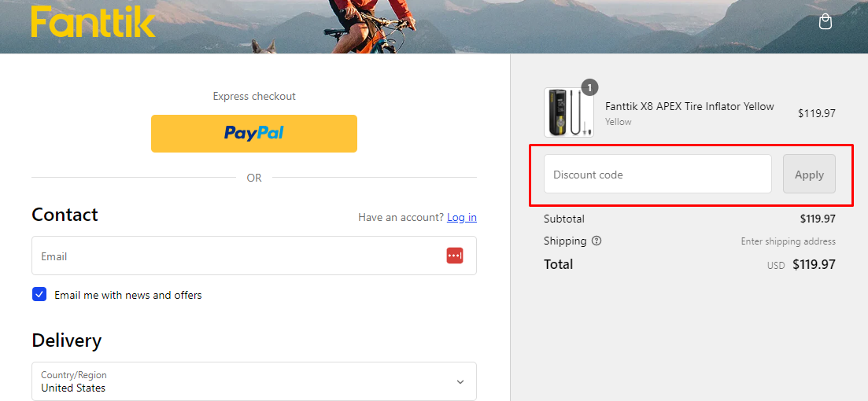This screenshot has width=868, height=401.
Task: Click the Contact section heading
Action: [x=65, y=215]
